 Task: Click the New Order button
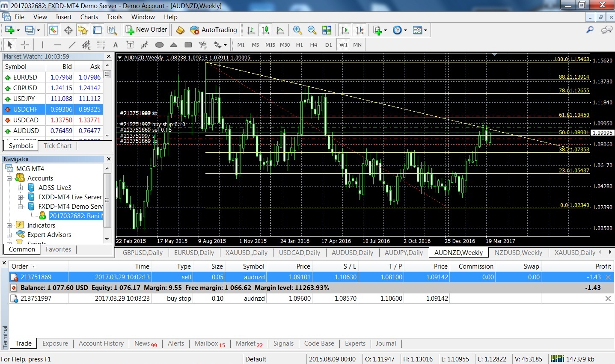[x=147, y=30]
